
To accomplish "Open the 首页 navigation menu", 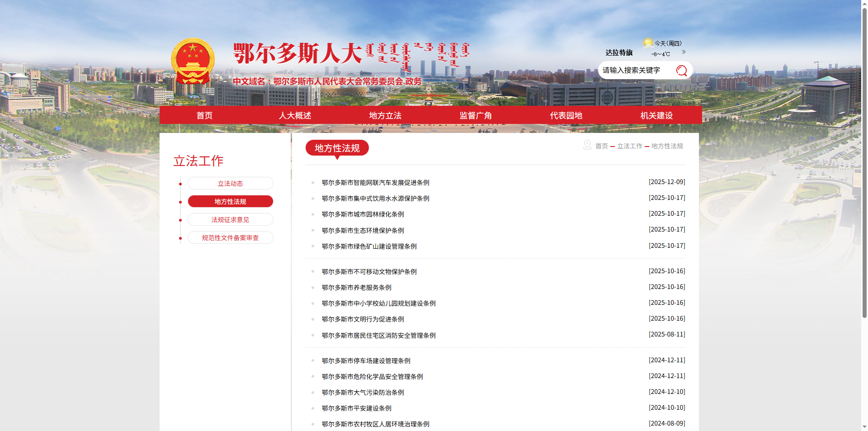I will 205,115.
